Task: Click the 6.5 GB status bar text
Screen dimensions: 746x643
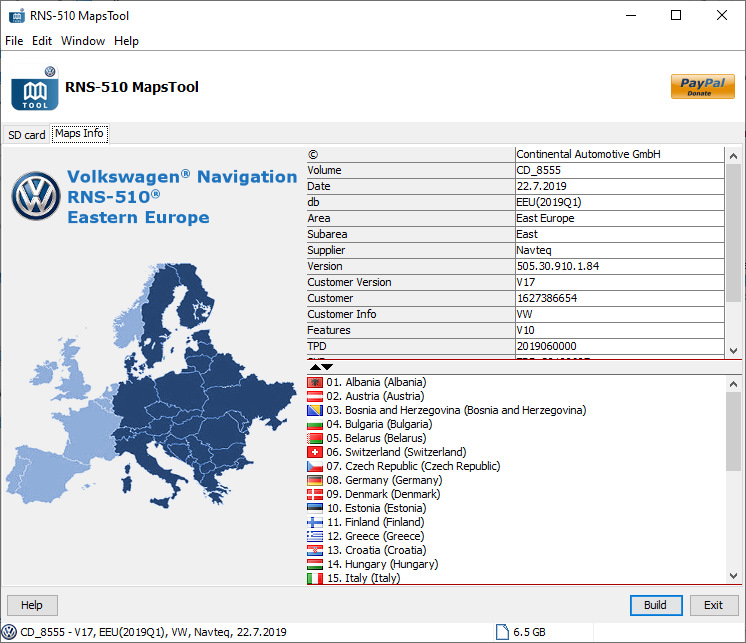Action: (x=529, y=632)
